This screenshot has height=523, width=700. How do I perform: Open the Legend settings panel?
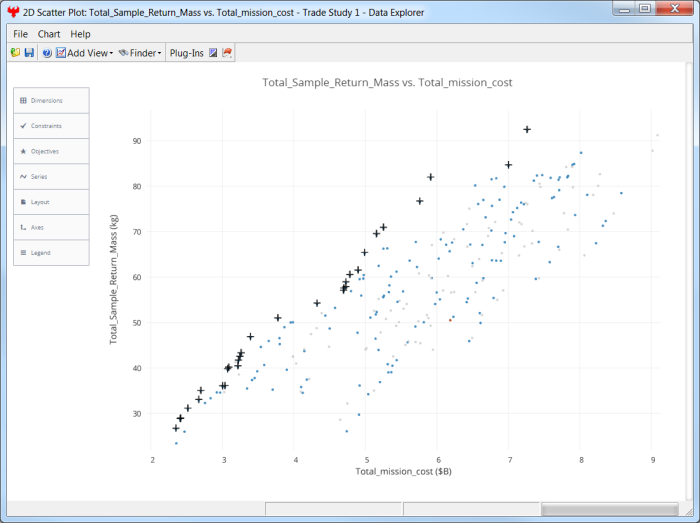click(x=51, y=253)
